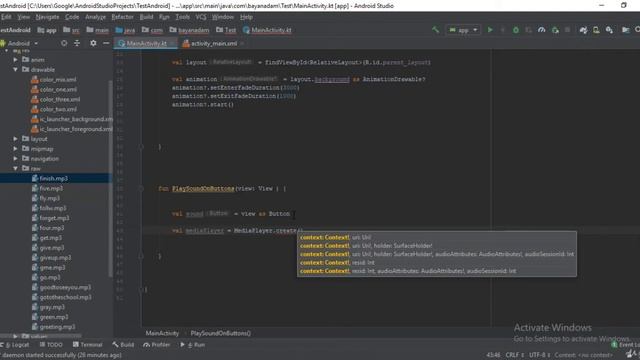Close the activity_main.xml tab
This screenshot has height=360, width=640.
[x=242, y=43]
